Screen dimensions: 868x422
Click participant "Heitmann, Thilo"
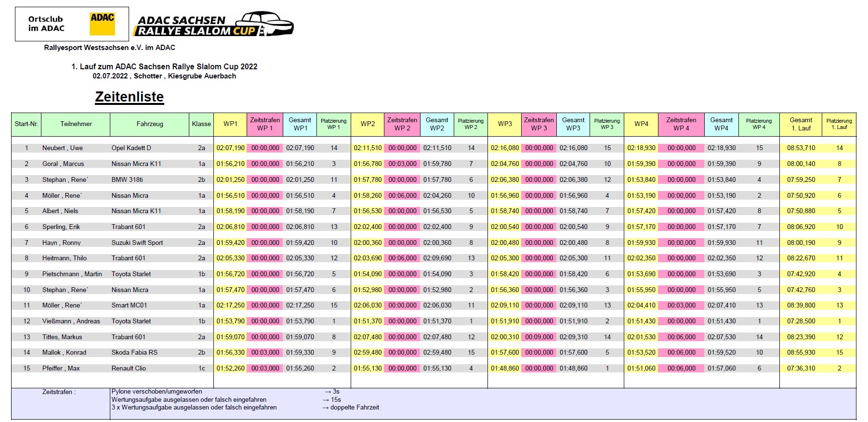tap(65, 258)
